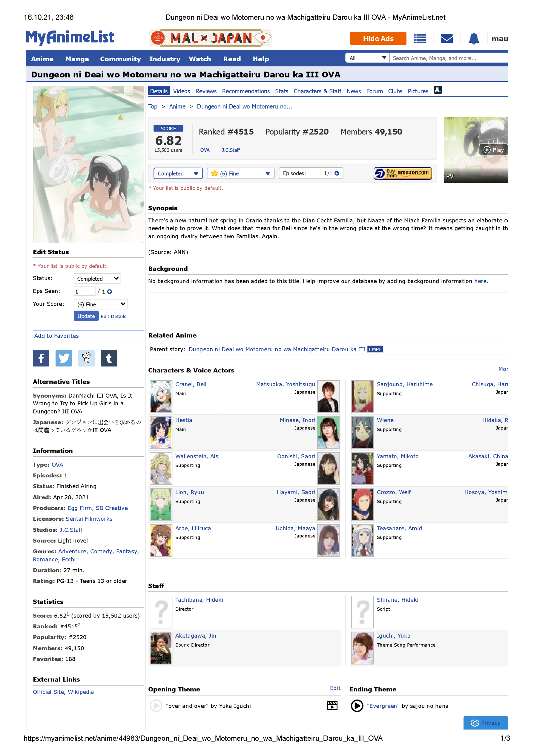Click the search input field

pyautogui.click(x=449, y=58)
